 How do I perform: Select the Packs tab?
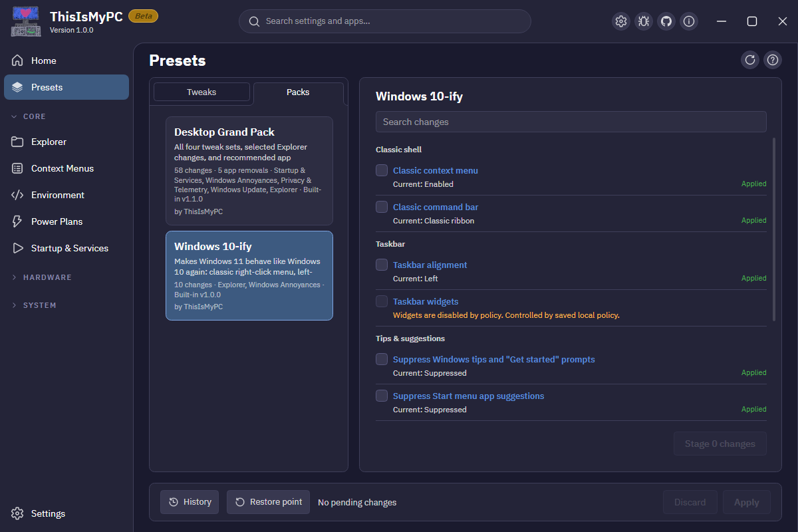click(298, 92)
